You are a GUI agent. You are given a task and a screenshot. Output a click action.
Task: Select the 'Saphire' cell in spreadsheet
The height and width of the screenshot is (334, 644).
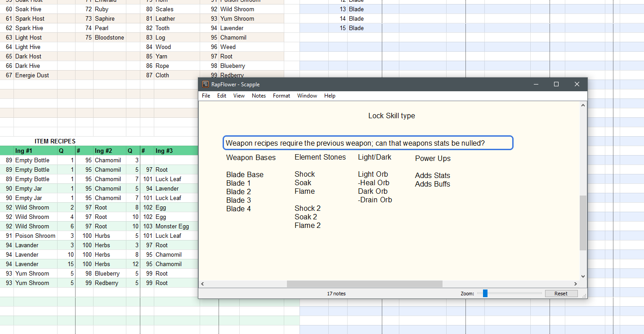110,18
